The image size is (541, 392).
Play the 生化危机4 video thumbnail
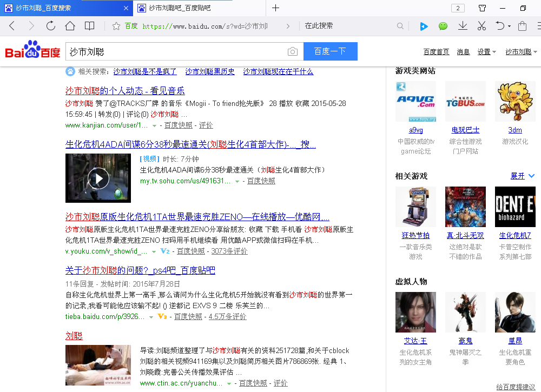(x=98, y=178)
